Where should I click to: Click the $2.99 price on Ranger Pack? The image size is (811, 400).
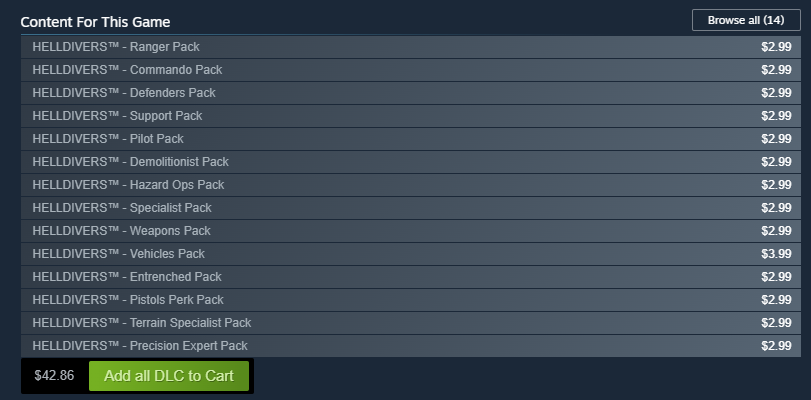pos(776,47)
